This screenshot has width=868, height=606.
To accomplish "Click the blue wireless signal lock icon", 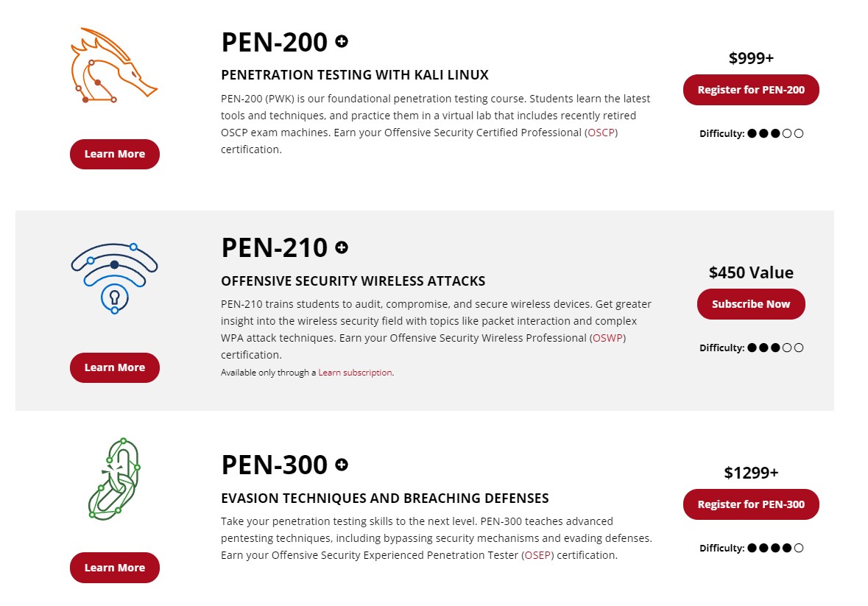I will (x=115, y=278).
